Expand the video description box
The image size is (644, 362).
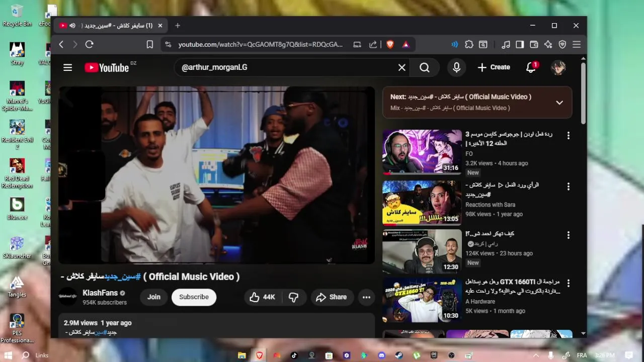(x=216, y=327)
